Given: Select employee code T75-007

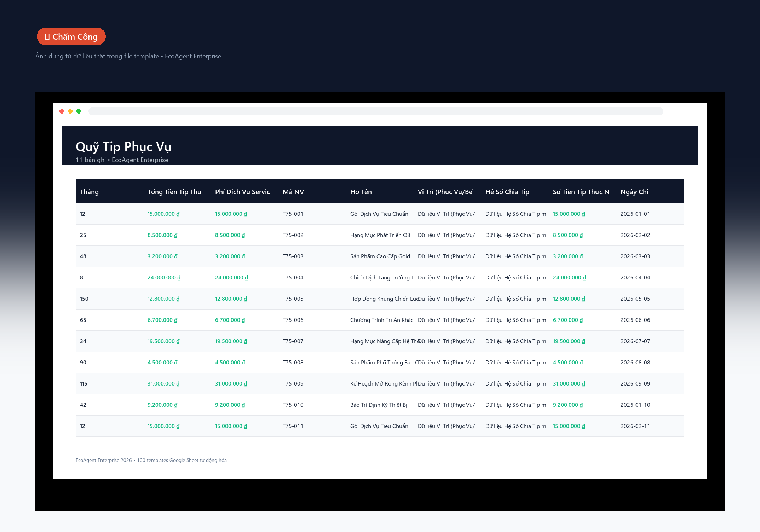Looking at the screenshot, I should (x=293, y=341).
